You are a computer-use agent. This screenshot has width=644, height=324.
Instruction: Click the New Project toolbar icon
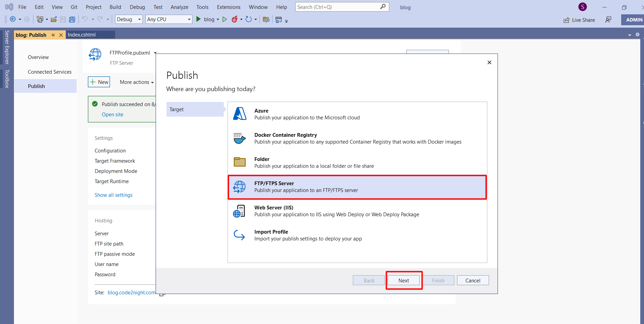coord(40,19)
